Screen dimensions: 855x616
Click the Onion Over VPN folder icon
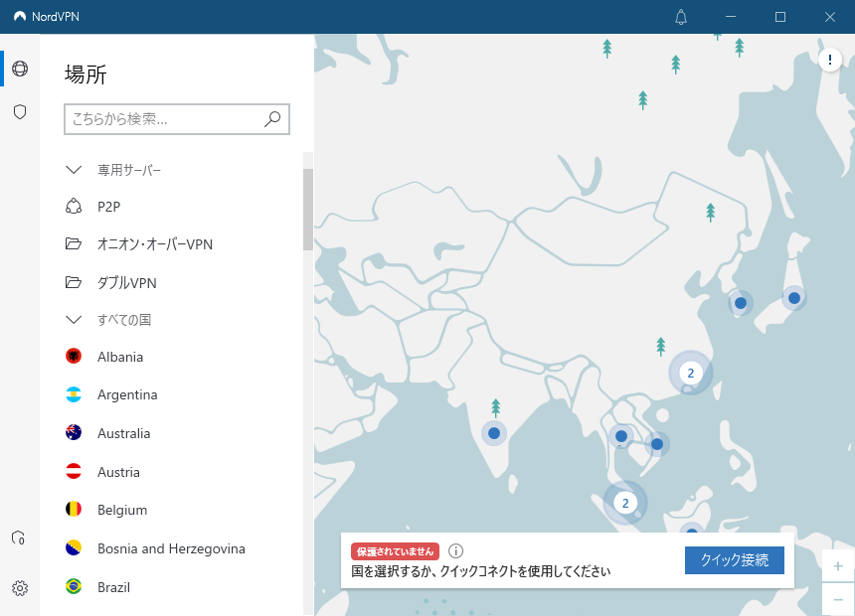74,243
